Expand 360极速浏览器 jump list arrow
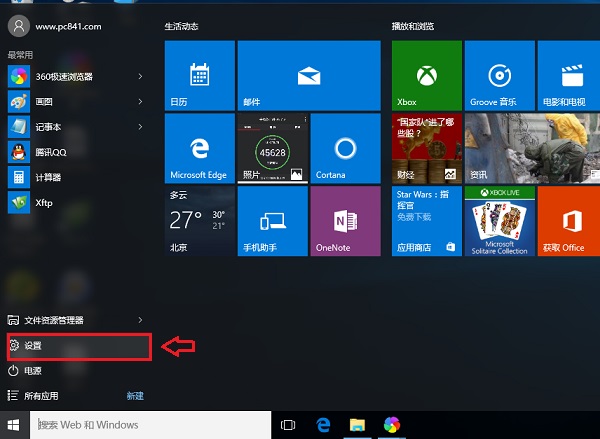The width and height of the screenshot is (600, 439). 140,76
